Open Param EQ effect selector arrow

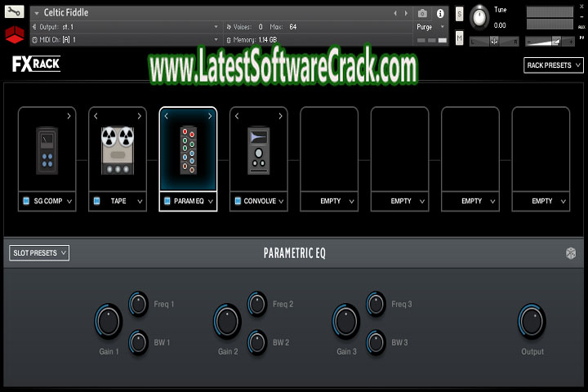pos(211,202)
